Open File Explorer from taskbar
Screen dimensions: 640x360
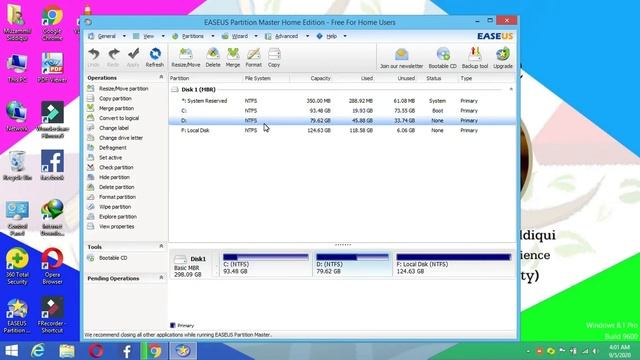click(67, 351)
